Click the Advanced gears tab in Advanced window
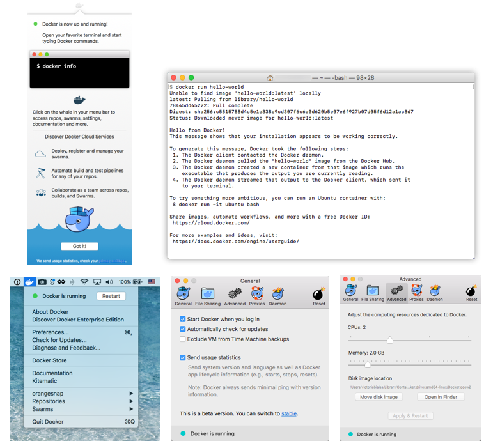The height and width of the screenshot is (448, 500). [396, 293]
